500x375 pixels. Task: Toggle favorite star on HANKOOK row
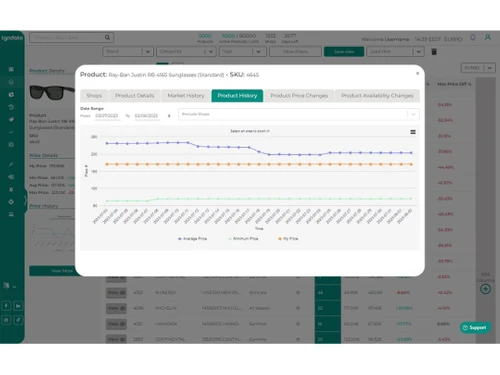298,324
